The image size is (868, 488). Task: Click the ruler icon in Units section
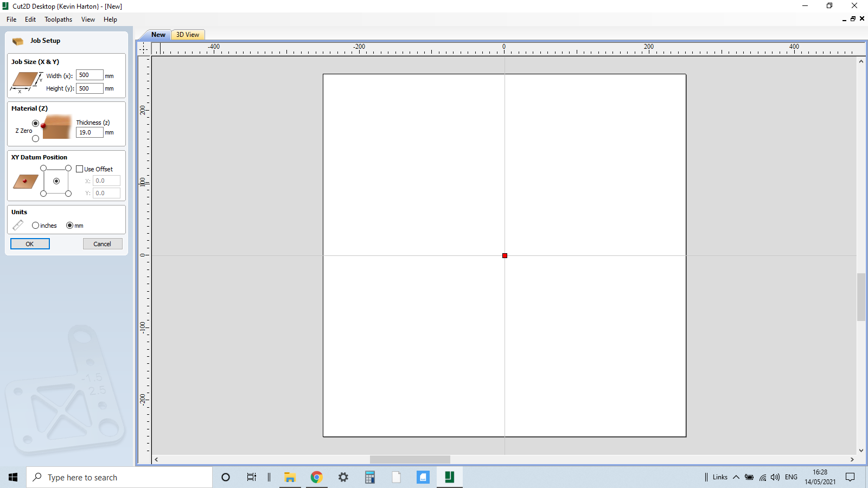pos(18,225)
